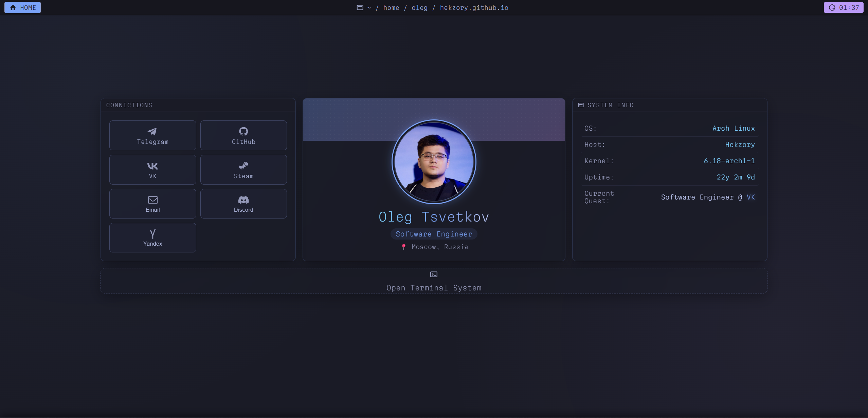Click the Telegram paper plane icon
The height and width of the screenshot is (418, 868).
(152, 131)
